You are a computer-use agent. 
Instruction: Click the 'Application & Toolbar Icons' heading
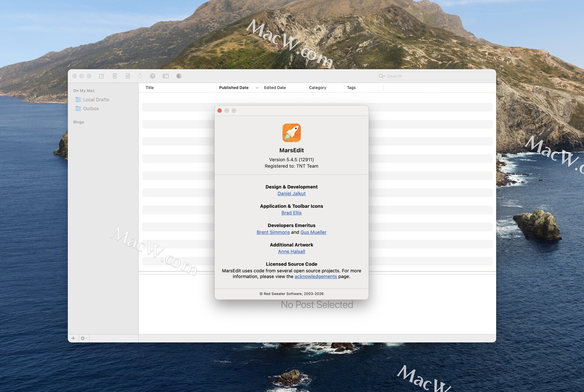[291, 206]
